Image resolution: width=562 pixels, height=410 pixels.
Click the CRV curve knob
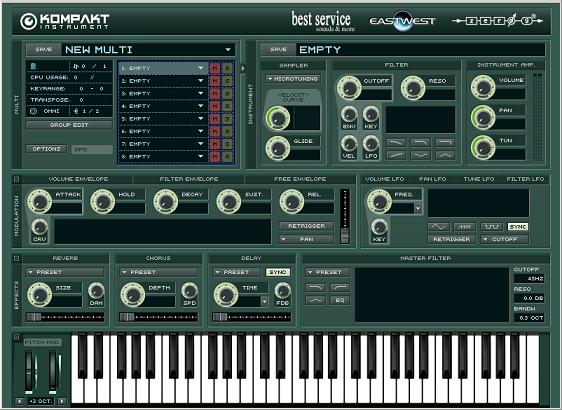pos(39,227)
